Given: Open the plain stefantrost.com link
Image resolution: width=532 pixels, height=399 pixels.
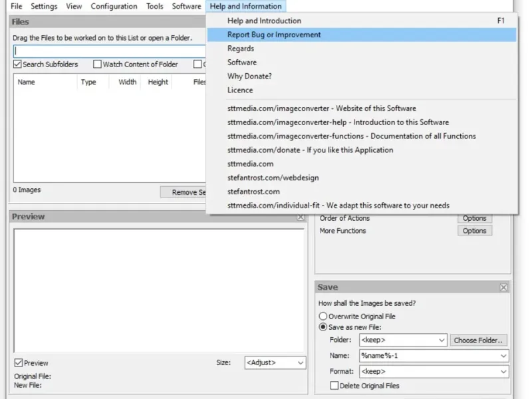Looking at the screenshot, I should coord(362,192).
